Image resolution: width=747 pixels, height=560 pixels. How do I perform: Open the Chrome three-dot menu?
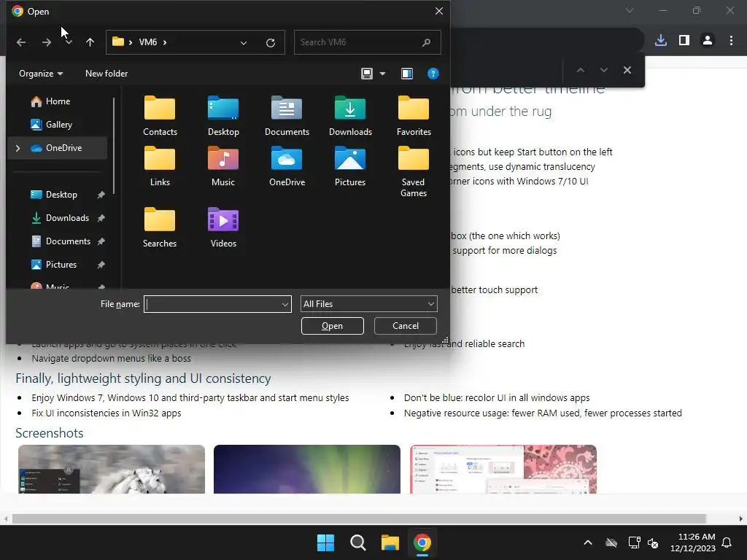(x=731, y=41)
